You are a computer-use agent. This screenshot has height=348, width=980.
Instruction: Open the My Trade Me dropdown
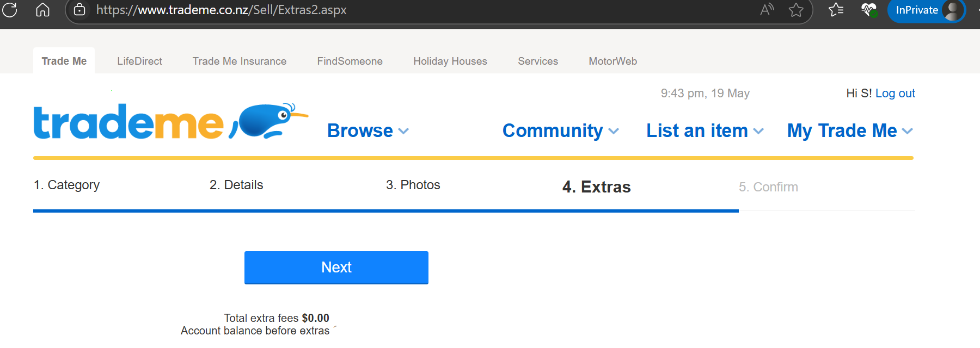pos(849,130)
